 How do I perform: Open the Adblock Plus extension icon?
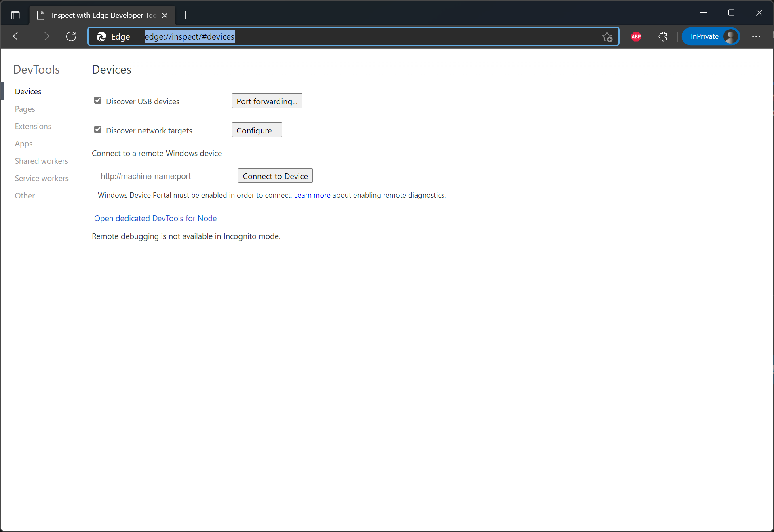click(x=635, y=36)
